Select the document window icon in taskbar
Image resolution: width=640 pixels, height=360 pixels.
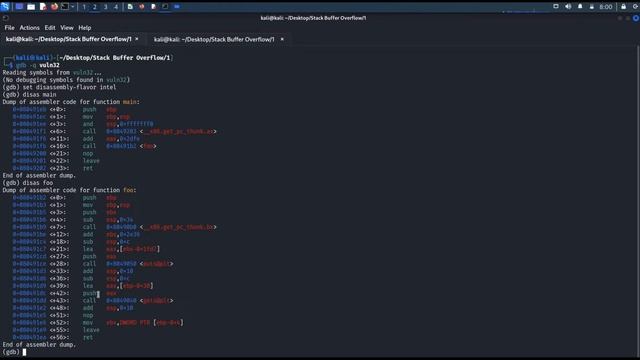tap(153, 7)
